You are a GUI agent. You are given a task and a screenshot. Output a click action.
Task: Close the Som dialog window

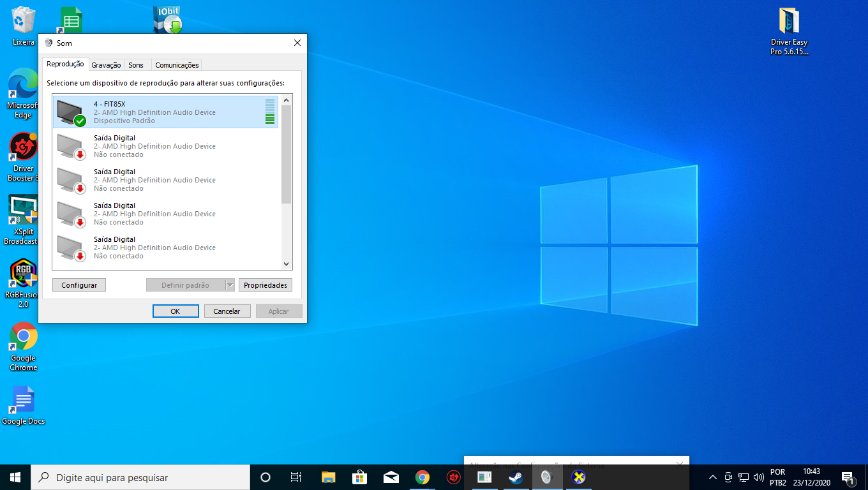pyautogui.click(x=297, y=43)
